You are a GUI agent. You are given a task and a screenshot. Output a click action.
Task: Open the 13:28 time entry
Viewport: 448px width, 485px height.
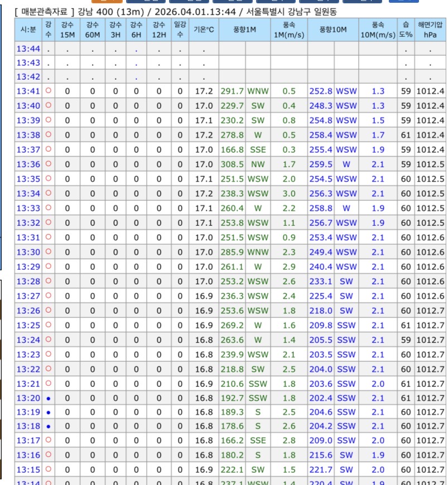pos(28,282)
